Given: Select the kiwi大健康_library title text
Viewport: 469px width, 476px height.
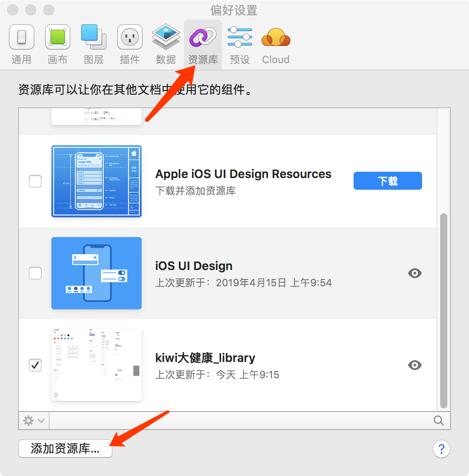Looking at the screenshot, I should point(205,358).
